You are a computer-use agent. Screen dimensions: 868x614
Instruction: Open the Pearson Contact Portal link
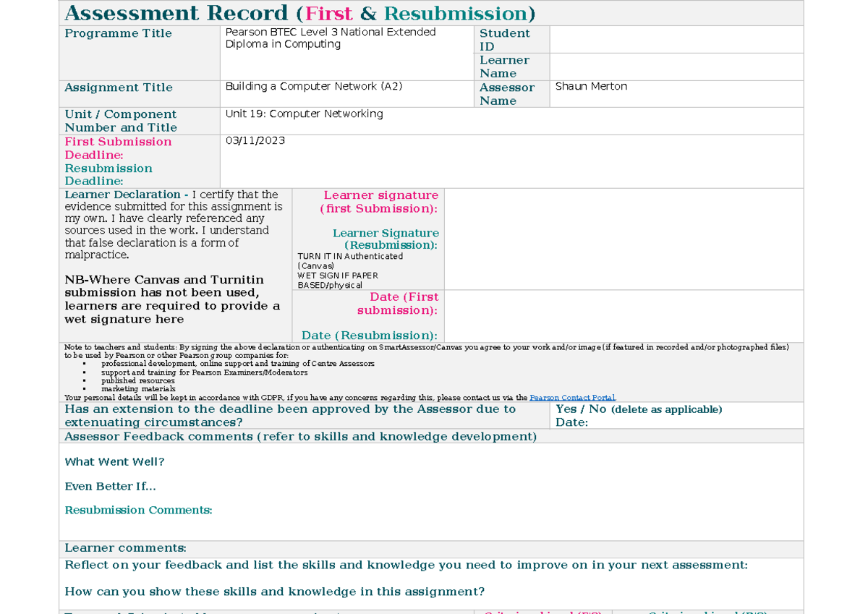pyautogui.click(x=572, y=397)
